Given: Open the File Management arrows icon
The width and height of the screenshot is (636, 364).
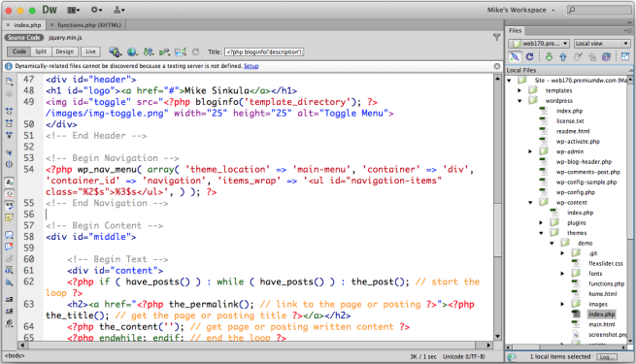Looking at the screenshot, I should click(149, 51).
